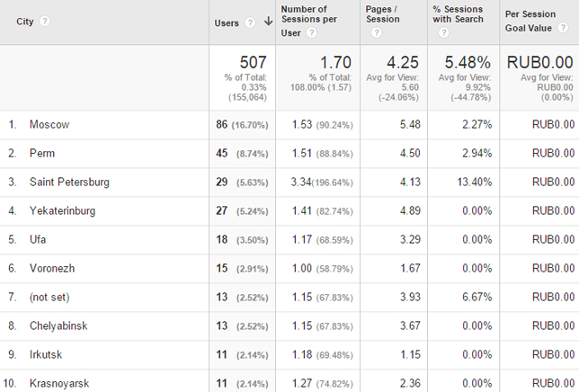The width and height of the screenshot is (579, 392).
Task: Click help icon beside Users column
Action: 250,22
